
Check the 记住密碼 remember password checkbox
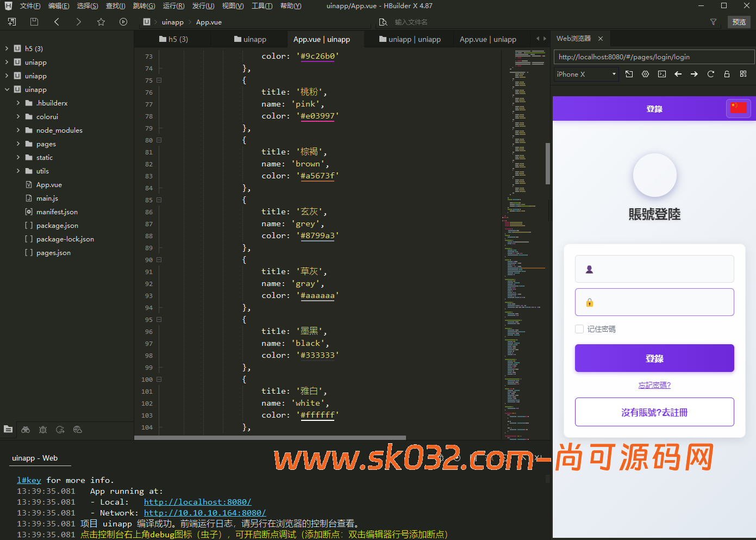click(x=579, y=329)
